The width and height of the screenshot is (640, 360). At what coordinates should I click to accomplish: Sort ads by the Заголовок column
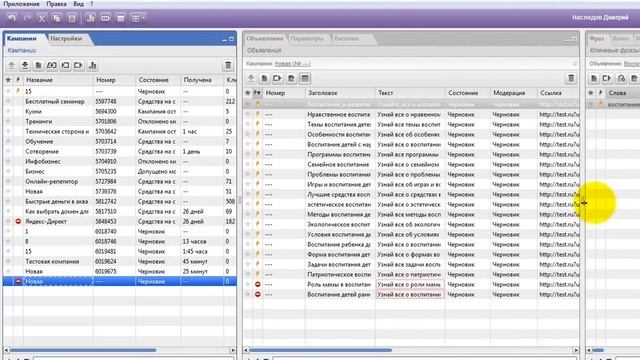pyautogui.click(x=340, y=93)
